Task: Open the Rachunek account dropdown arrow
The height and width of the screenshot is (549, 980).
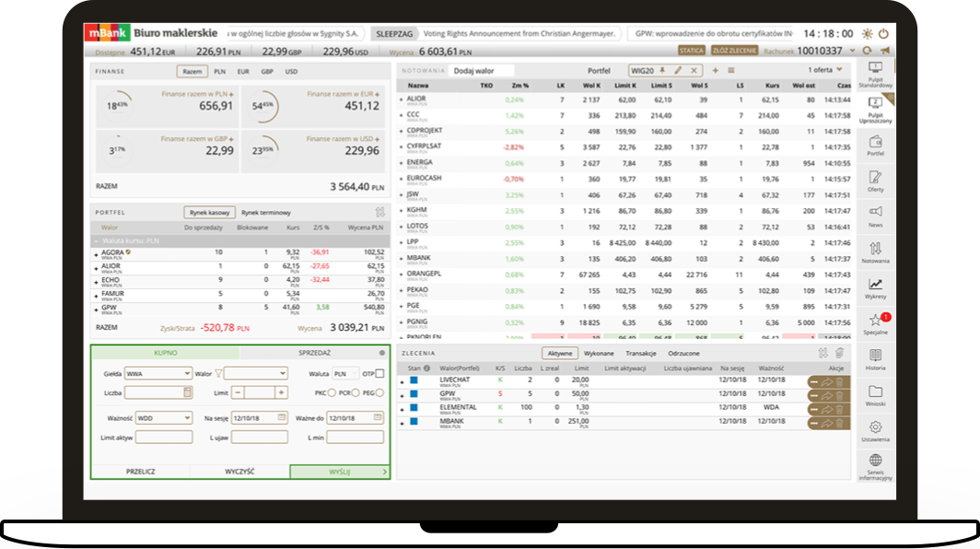Action: [852, 51]
